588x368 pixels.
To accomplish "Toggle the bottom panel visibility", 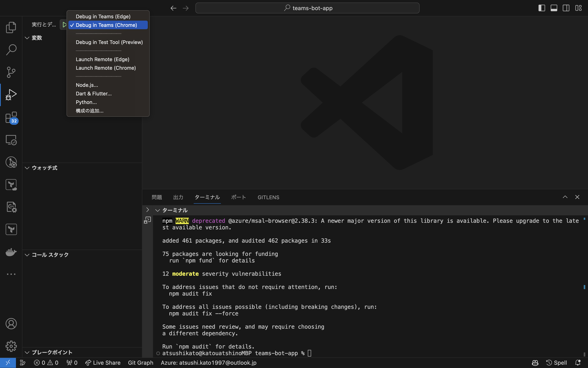I will pos(554,8).
